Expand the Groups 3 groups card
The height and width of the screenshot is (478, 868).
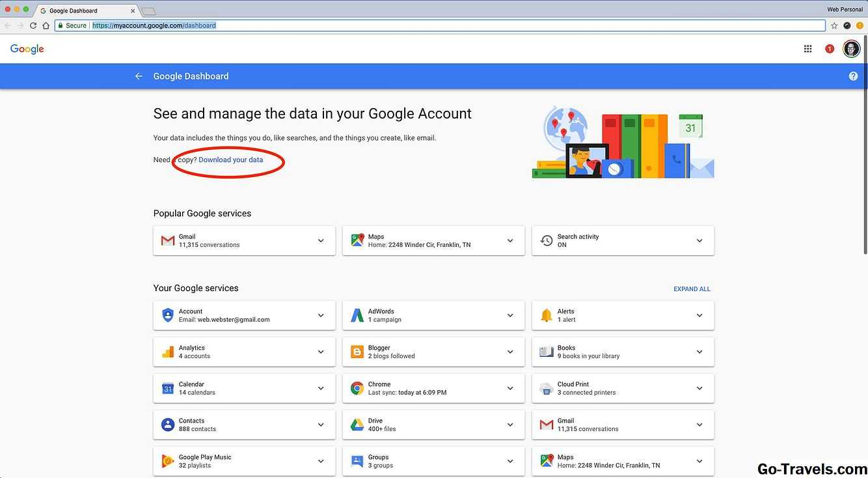(510, 461)
